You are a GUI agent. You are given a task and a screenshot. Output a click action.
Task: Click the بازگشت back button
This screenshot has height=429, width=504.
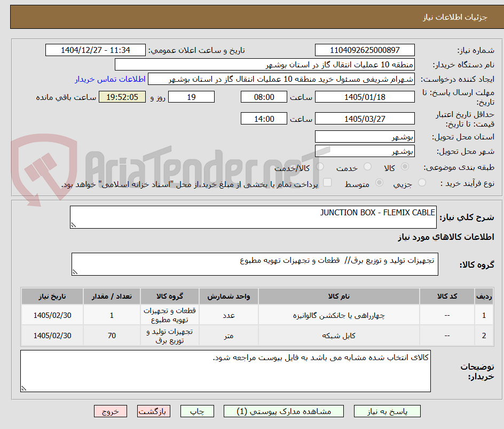pos(154,411)
